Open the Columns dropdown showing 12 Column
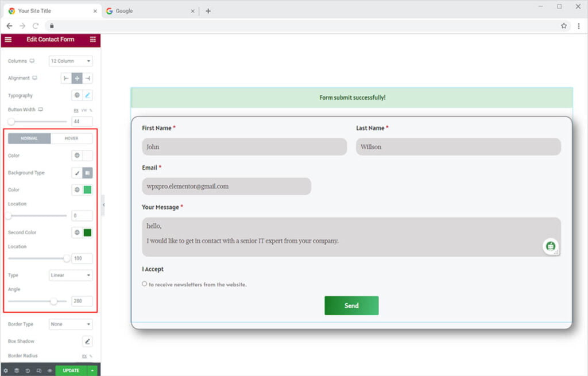This screenshot has width=588, height=376. [71, 61]
